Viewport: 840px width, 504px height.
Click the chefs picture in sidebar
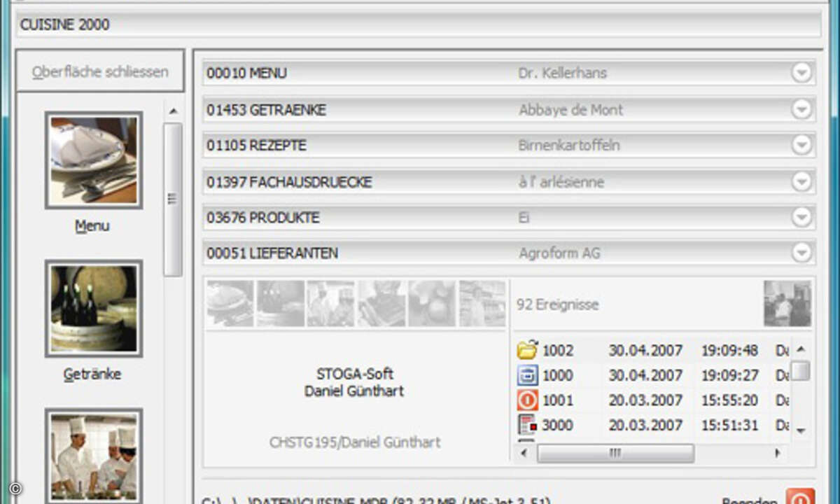(x=94, y=455)
